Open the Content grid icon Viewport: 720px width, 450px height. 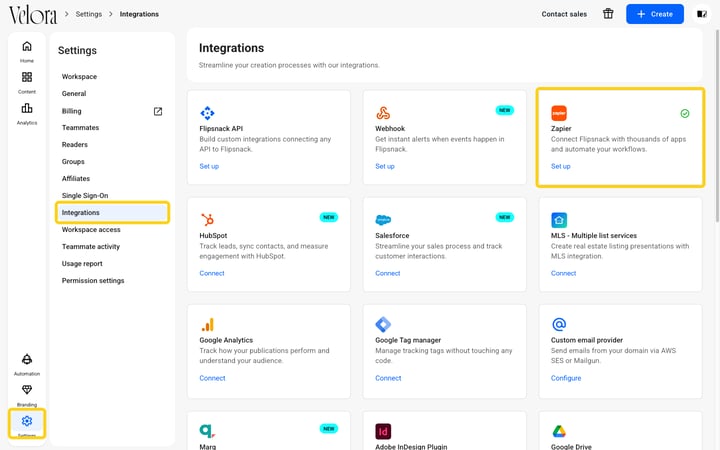click(27, 77)
